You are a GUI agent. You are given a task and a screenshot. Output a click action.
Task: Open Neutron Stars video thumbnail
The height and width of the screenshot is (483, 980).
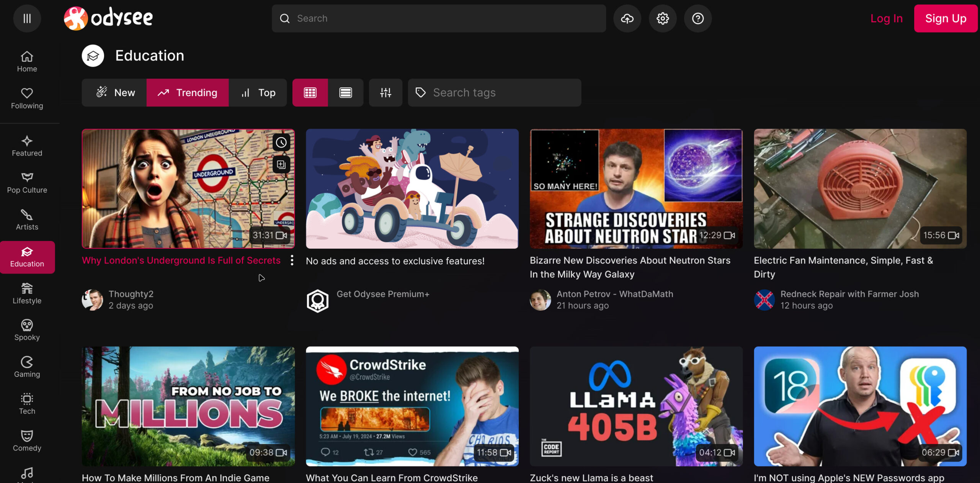[636, 189]
